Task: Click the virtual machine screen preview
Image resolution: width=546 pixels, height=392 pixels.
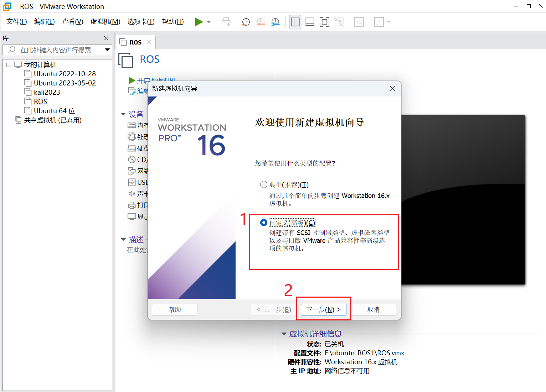Action: pos(463,199)
